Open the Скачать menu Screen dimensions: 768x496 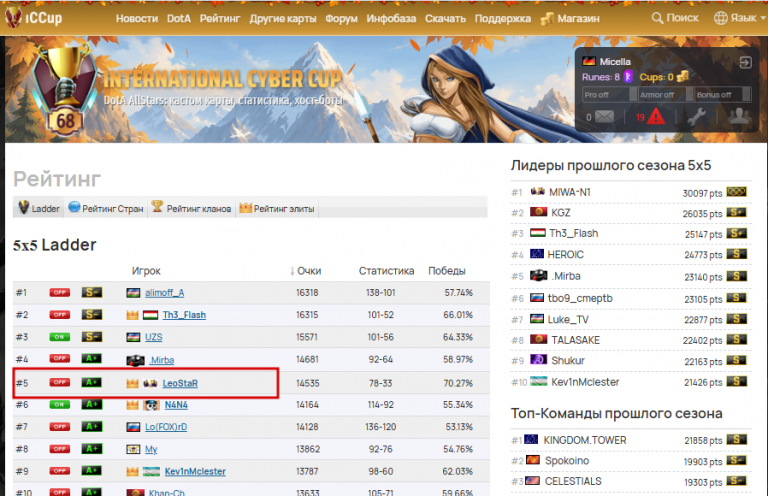click(445, 19)
